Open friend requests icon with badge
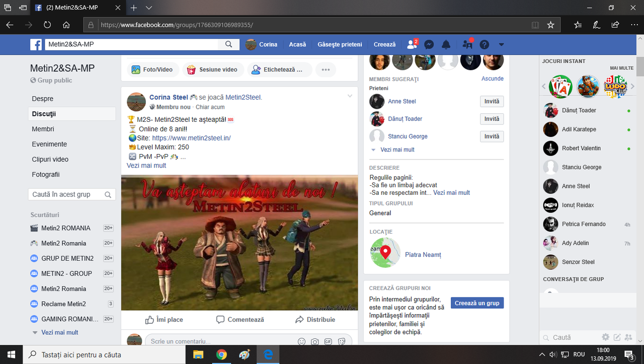The width and height of the screenshot is (644, 364). [412, 44]
